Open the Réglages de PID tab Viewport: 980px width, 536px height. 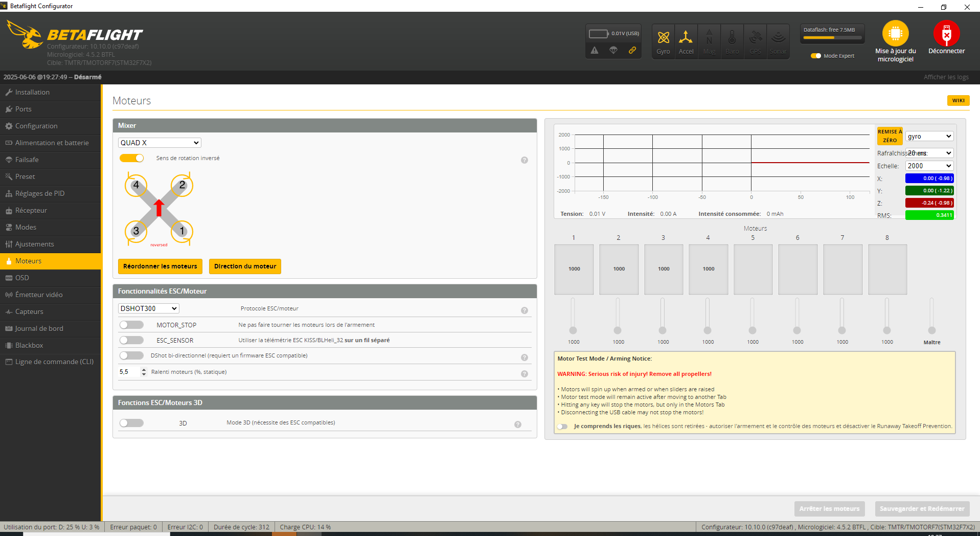tap(40, 193)
